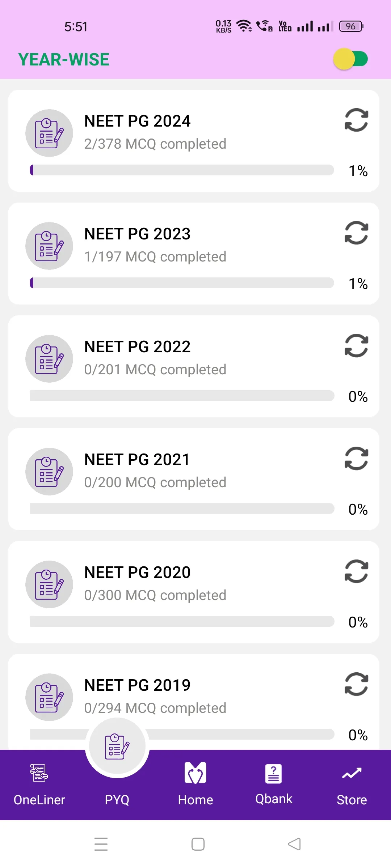
Task: Click the NEET PG 2021 refresh icon
Action: (356, 459)
